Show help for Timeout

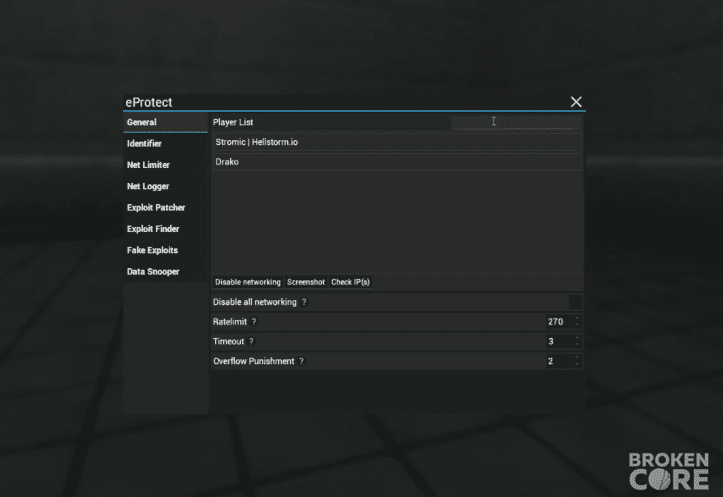[x=251, y=342]
